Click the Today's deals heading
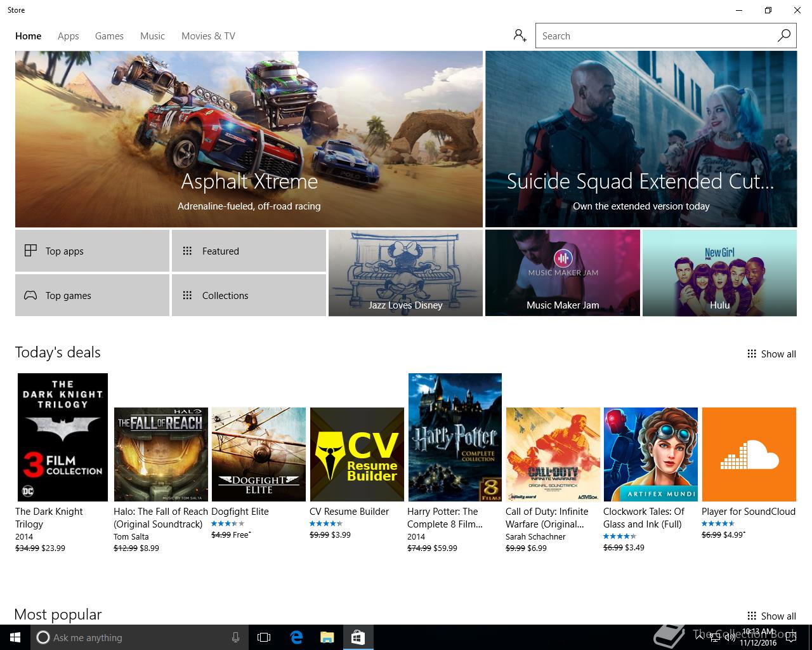This screenshot has width=812, height=650. (x=58, y=352)
